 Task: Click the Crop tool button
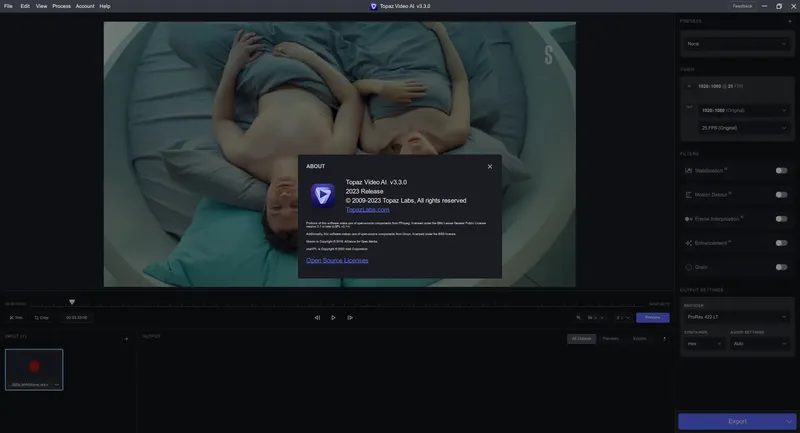click(x=41, y=318)
